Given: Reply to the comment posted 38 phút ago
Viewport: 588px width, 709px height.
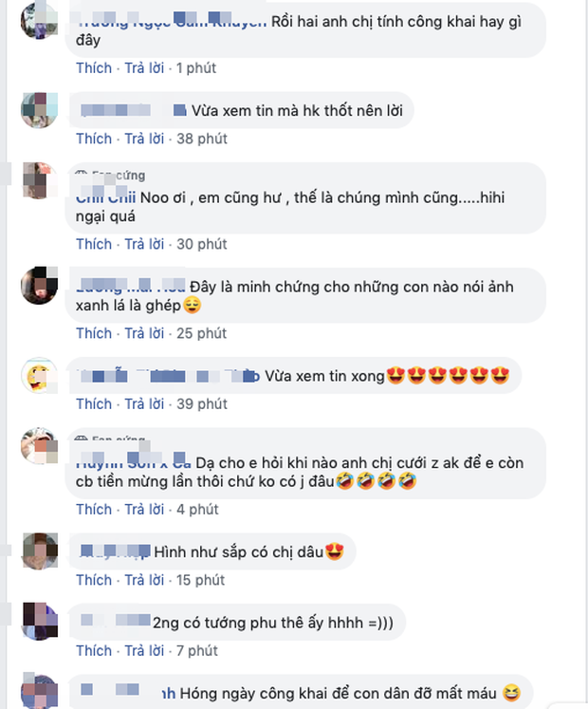Looking at the screenshot, I should [x=144, y=139].
